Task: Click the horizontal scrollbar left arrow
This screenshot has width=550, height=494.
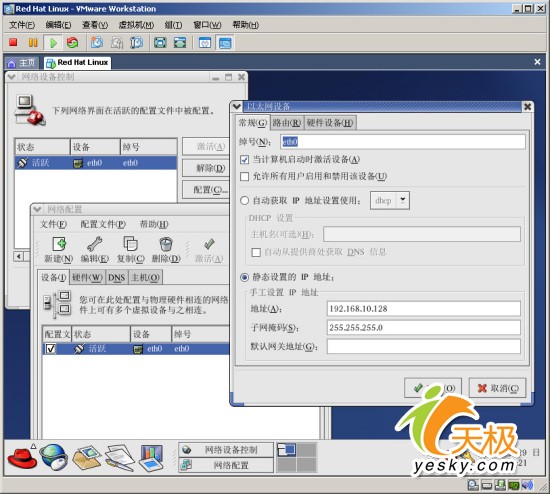Action: click(19, 256)
